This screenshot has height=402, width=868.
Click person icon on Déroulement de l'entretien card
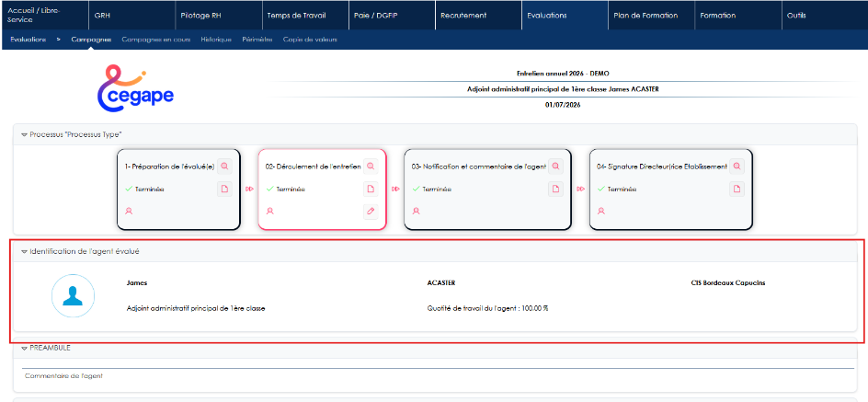[x=270, y=211]
